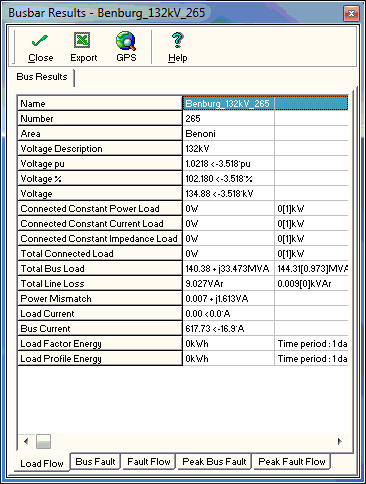Click 0[1]kW in Constant Power Load row
Image resolution: width=366 pixels, height=484 pixels.
point(312,208)
